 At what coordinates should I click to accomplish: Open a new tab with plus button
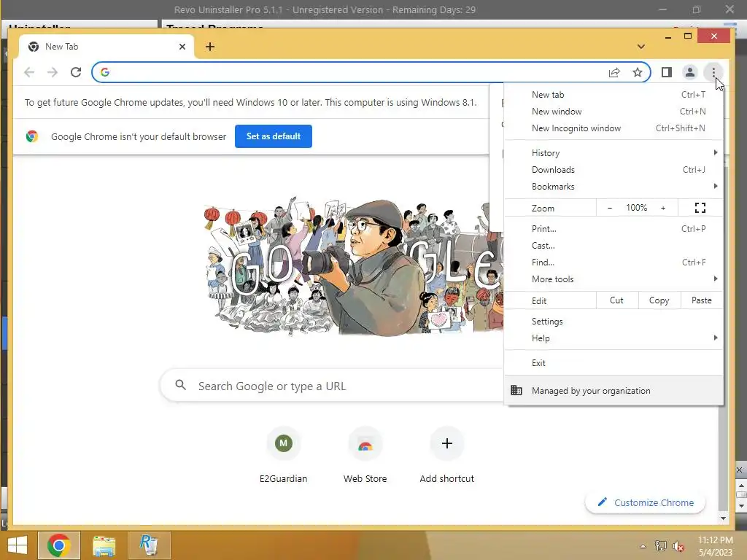(x=209, y=47)
